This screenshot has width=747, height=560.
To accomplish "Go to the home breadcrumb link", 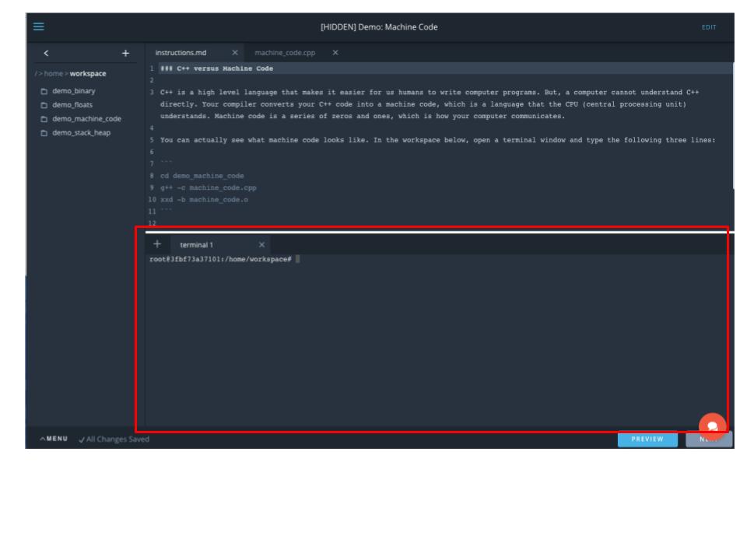I will (51, 74).
